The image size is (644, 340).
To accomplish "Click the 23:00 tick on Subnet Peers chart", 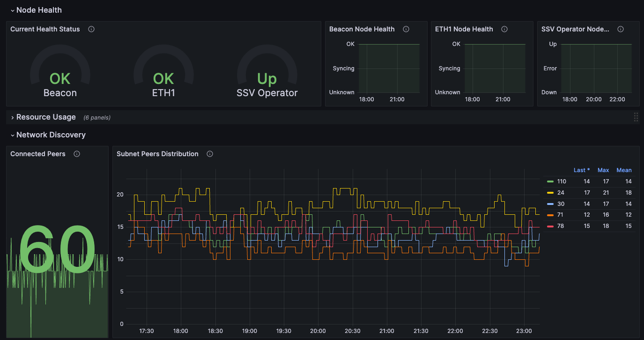I will click(x=524, y=331).
